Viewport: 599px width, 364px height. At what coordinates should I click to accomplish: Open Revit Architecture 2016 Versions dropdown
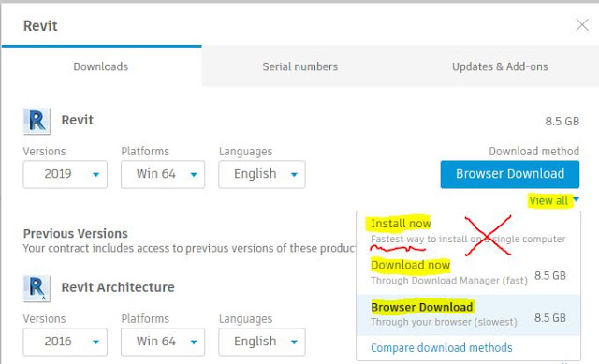(x=65, y=342)
